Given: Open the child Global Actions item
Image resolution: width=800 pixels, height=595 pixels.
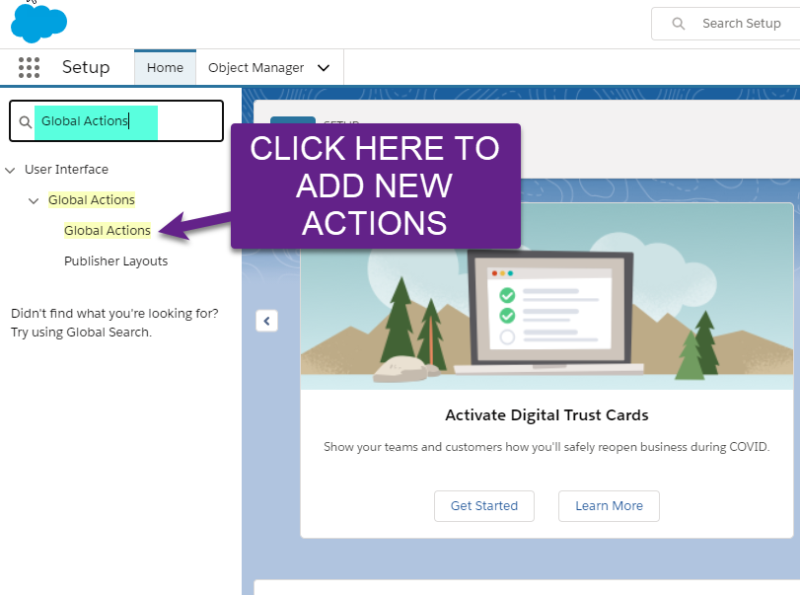Looking at the screenshot, I should [107, 230].
